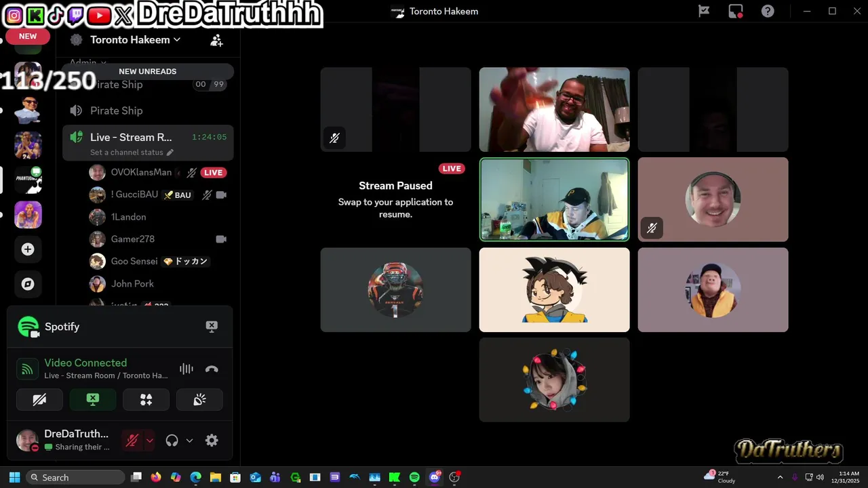Click the Help question mark icon
The width and height of the screenshot is (868, 488).
click(x=768, y=11)
